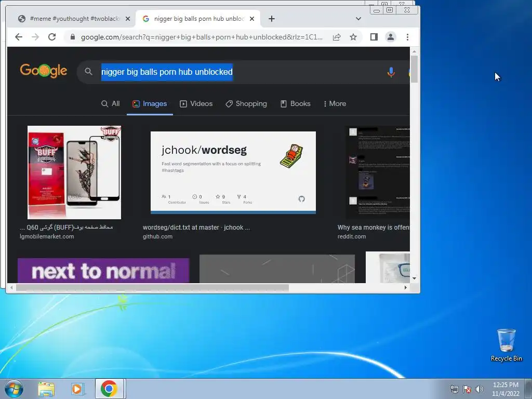The image size is (532, 399).
Task: Click the vertical scrollbar down arrow
Action: (x=414, y=278)
